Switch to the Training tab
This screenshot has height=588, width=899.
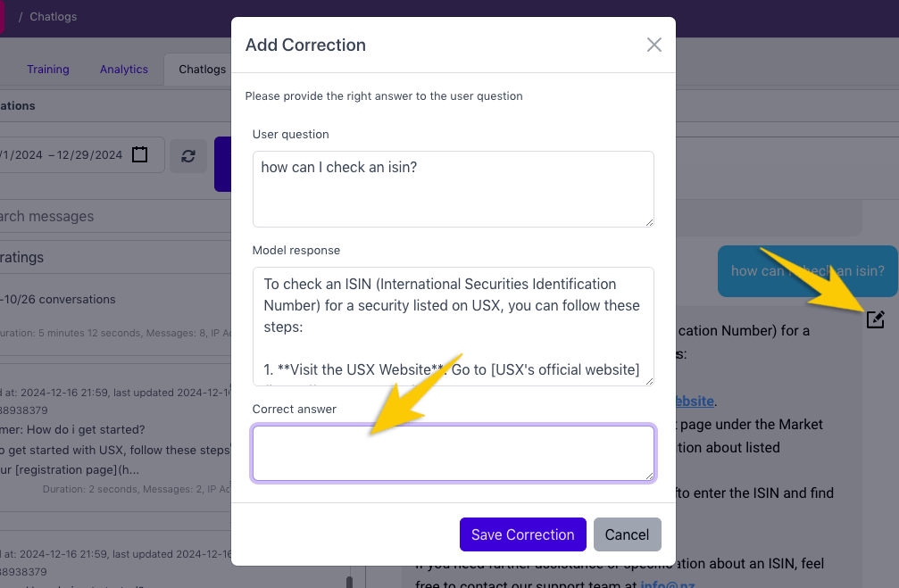tap(48, 70)
